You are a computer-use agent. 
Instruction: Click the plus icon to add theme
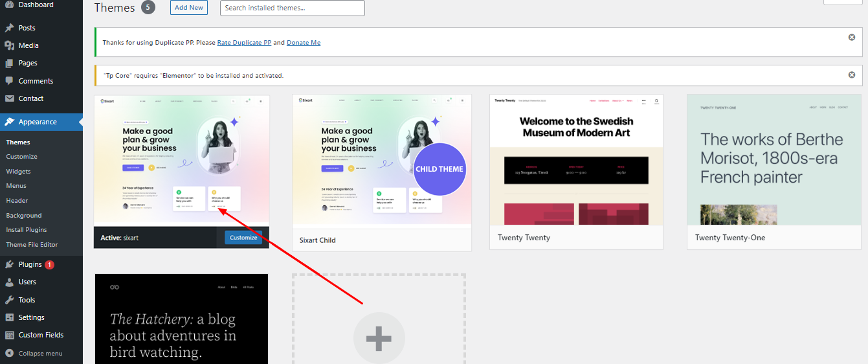click(379, 339)
